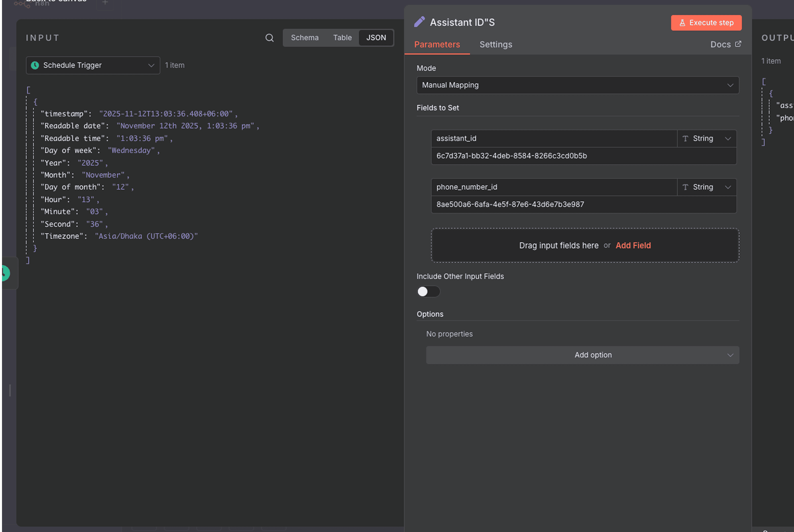Click the text type icon in phone_number_id row
Image resolution: width=794 pixels, height=532 pixels.
pyautogui.click(x=685, y=187)
